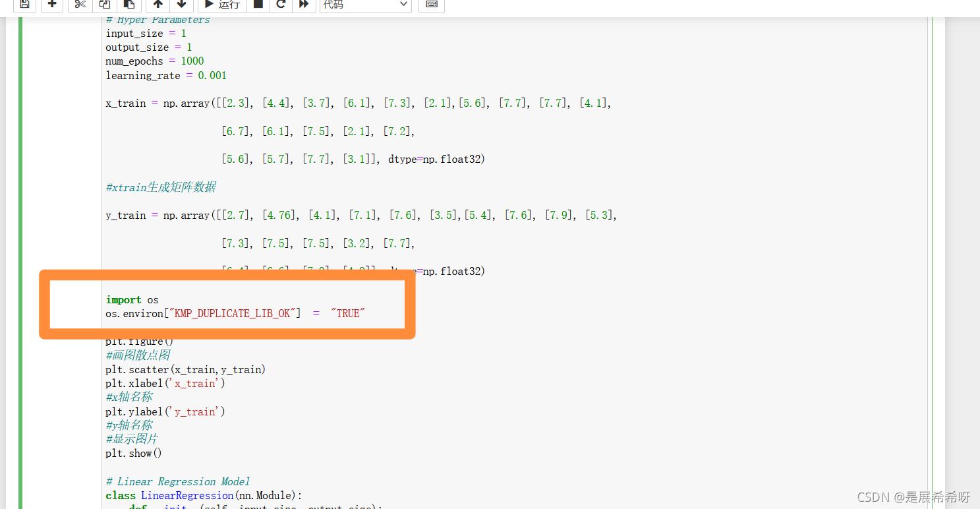Image resolution: width=980 pixels, height=509 pixels.
Task: Copy the selected cell
Action: [x=105, y=5]
